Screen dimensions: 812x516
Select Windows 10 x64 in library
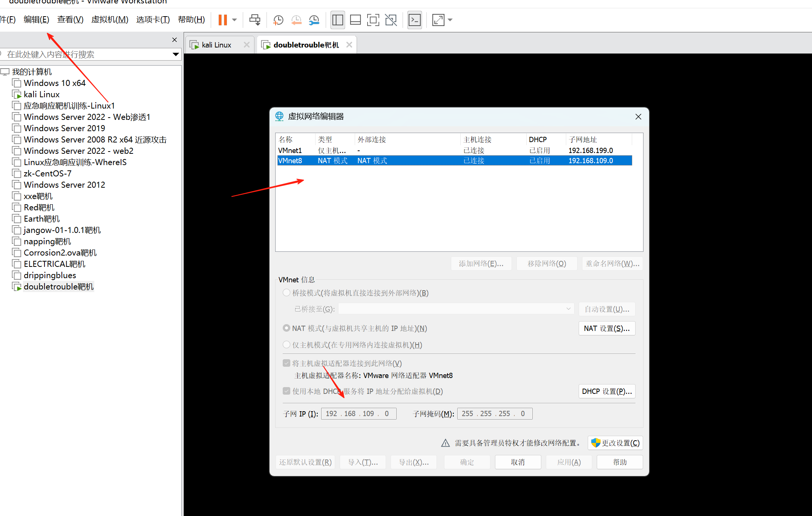coord(55,83)
